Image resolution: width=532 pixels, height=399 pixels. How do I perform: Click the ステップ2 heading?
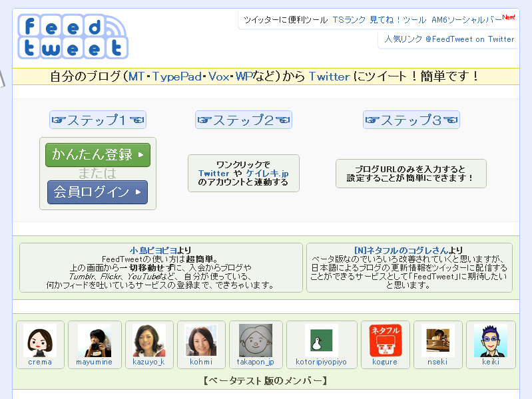click(x=244, y=120)
